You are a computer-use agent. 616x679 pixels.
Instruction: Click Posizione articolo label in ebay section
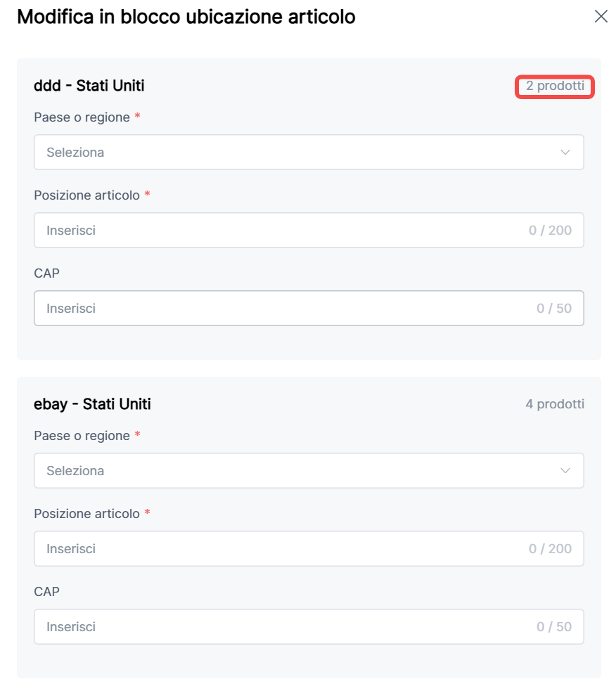click(86, 514)
